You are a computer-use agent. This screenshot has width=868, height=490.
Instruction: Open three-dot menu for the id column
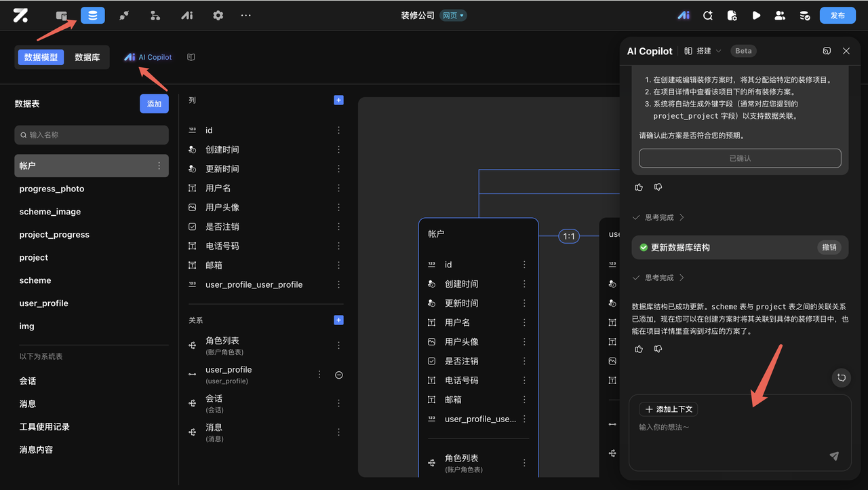point(339,130)
